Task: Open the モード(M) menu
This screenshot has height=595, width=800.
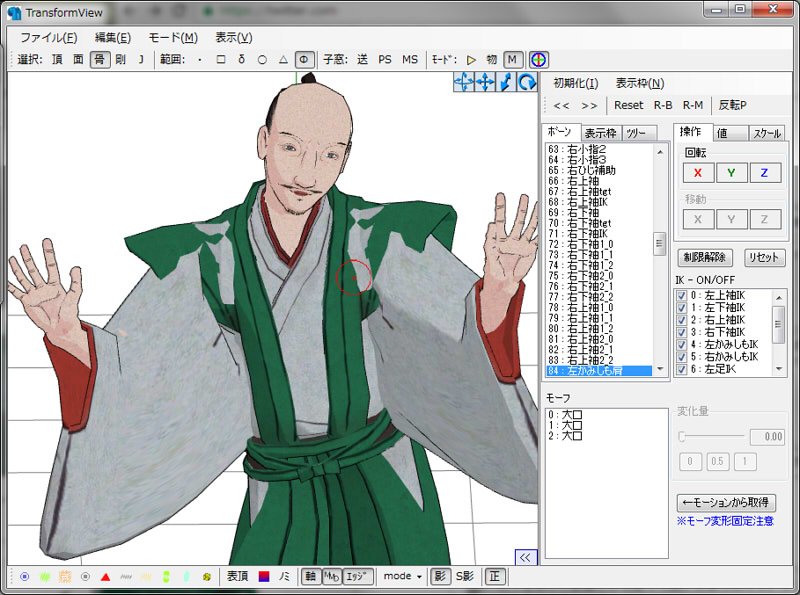Action: tap(173, 38)
